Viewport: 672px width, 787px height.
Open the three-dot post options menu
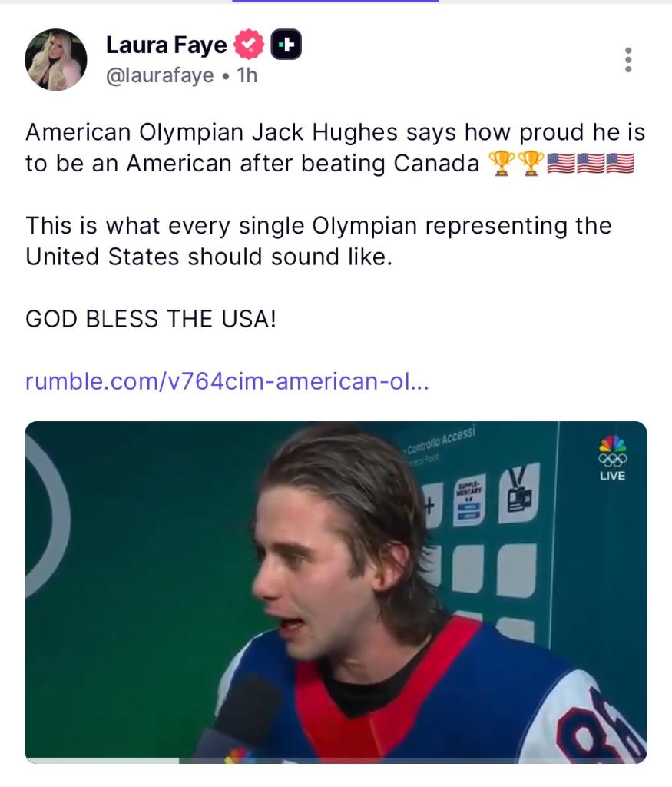coord(628,60)
